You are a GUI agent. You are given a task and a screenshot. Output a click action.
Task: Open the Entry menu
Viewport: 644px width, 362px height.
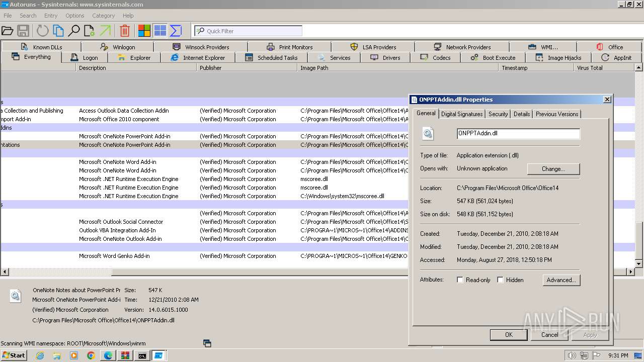(x=51, y=16)
